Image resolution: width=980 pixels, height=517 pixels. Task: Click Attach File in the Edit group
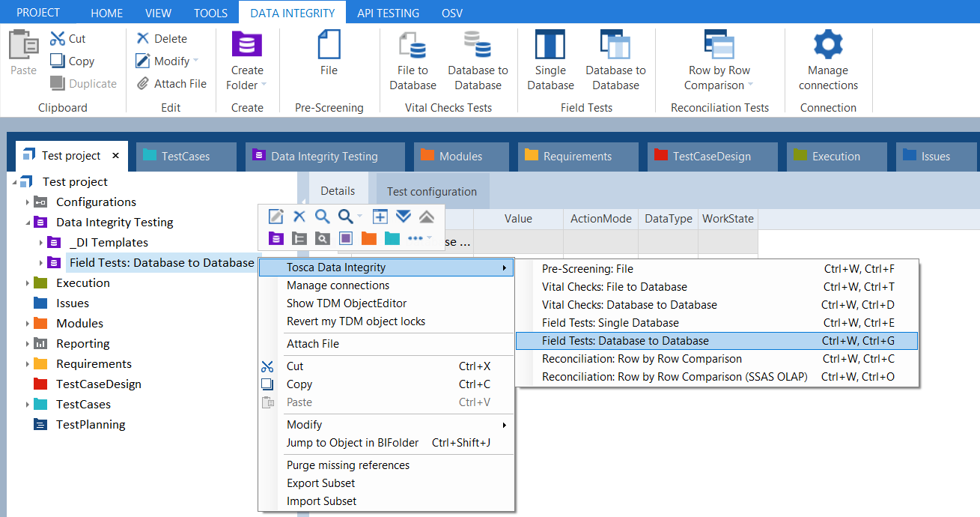point(172,84)
